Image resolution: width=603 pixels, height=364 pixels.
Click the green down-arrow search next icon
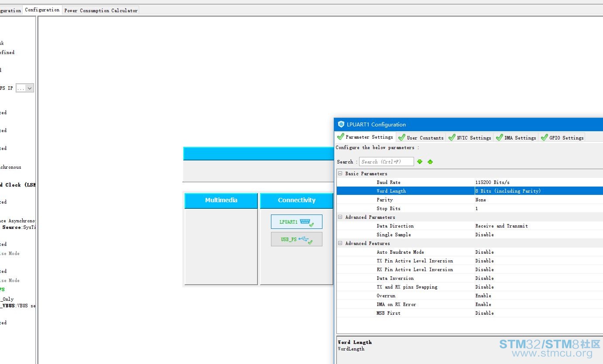(420, 162)
